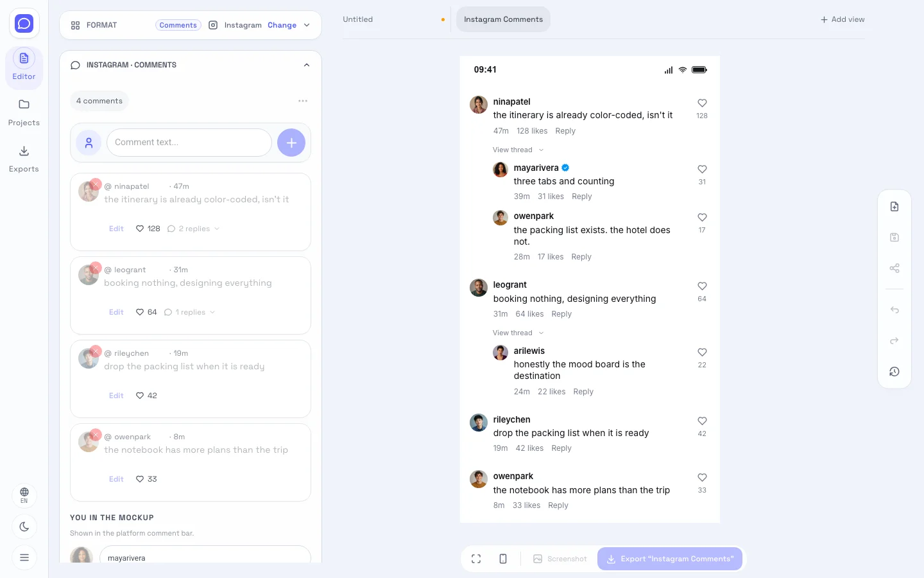This screenshot has width=924, height=578.
Task: Collapse the Instagram Comments panel
Action: coord(307,65)
